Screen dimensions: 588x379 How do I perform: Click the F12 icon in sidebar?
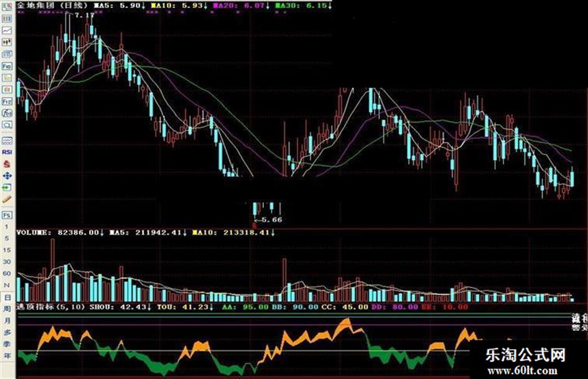[7, 101]
